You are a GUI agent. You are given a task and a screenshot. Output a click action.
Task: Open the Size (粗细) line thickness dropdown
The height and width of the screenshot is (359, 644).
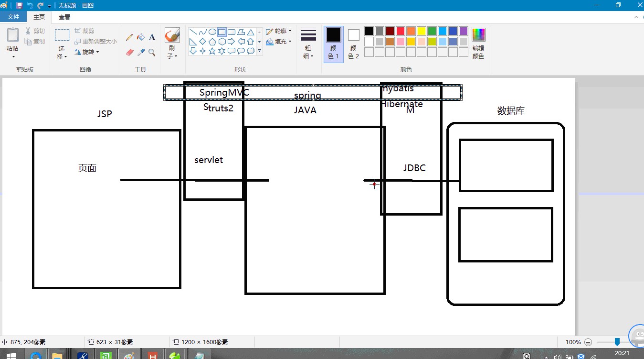click(308, 44)
